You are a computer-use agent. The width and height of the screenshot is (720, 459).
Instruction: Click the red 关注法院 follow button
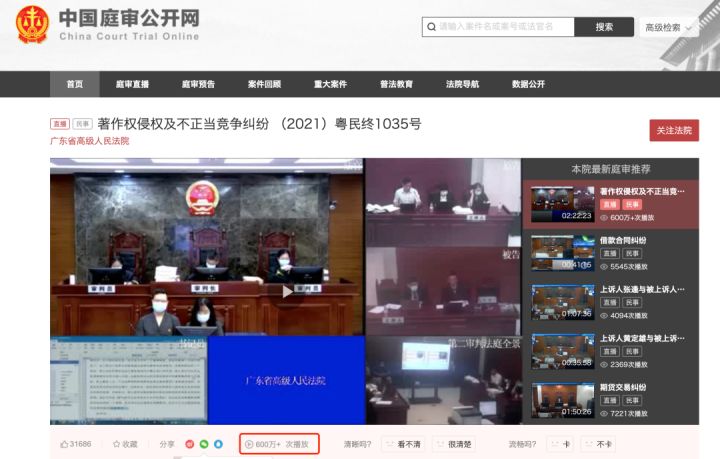tap(674, 130)
